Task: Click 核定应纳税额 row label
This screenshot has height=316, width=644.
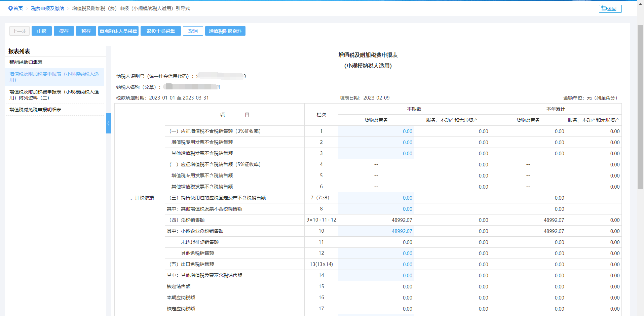Action: pyautogui.click(x=181, y=309)
